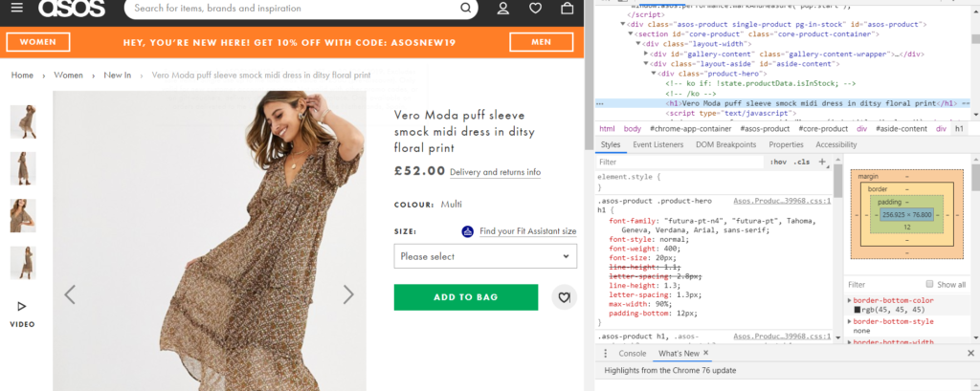
Task: Collapse the layout-width div node
Action: click(x=638, y=44)
